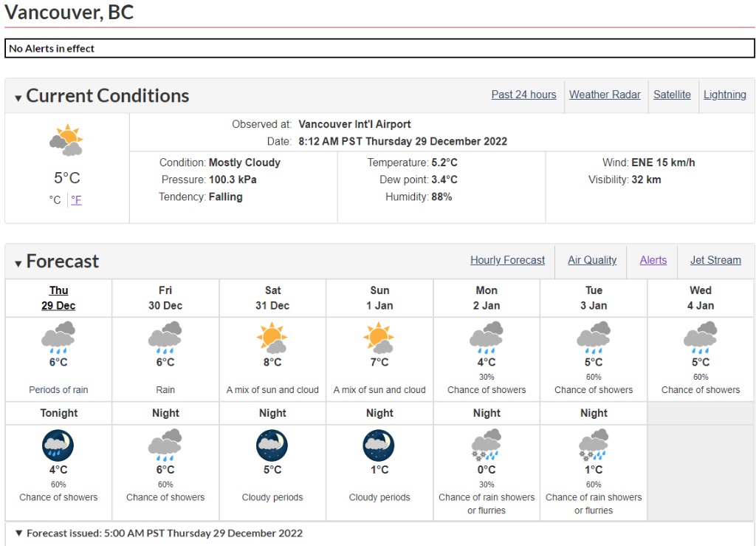Toggle the Forecast issued details triangle

click(x=18, y=533)
